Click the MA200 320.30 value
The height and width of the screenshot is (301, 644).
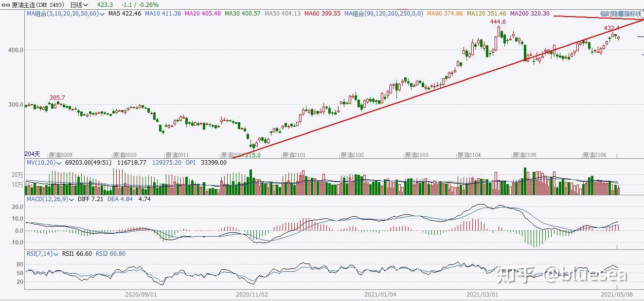tap(530, 14)
